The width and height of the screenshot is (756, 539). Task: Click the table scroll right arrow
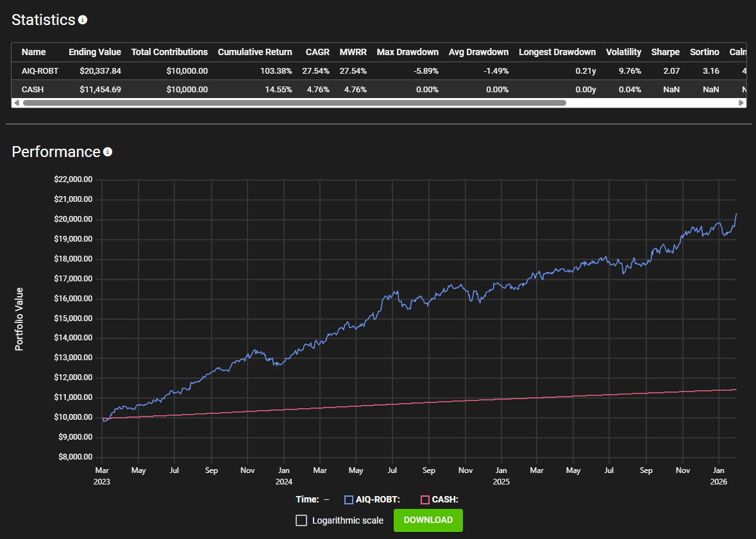pyautogui.click(x=741, y=103)
